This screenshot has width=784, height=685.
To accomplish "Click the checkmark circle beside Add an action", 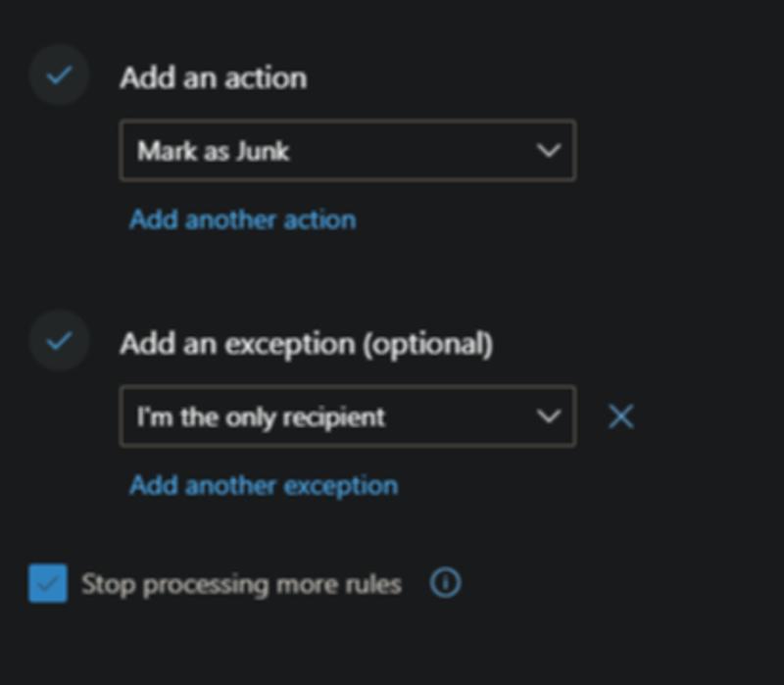I will pyautogui.click(x=60, y=75).
